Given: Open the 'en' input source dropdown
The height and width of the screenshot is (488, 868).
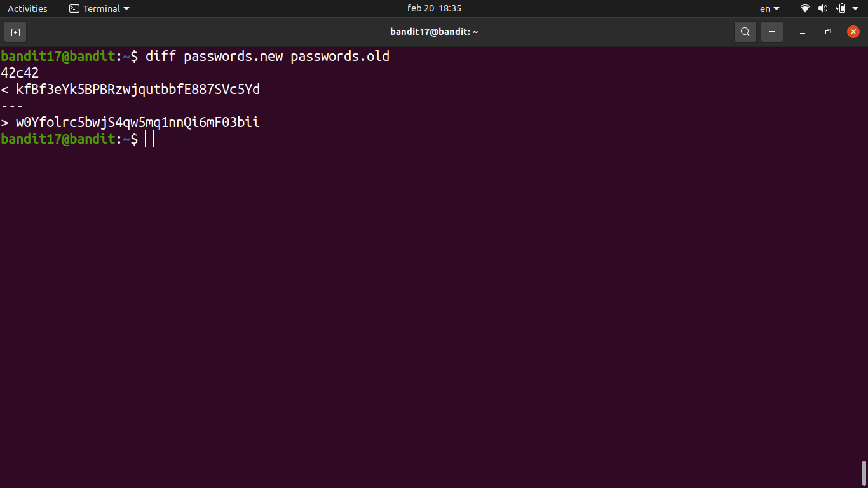Looking at the screenshot, I should 770,8.
